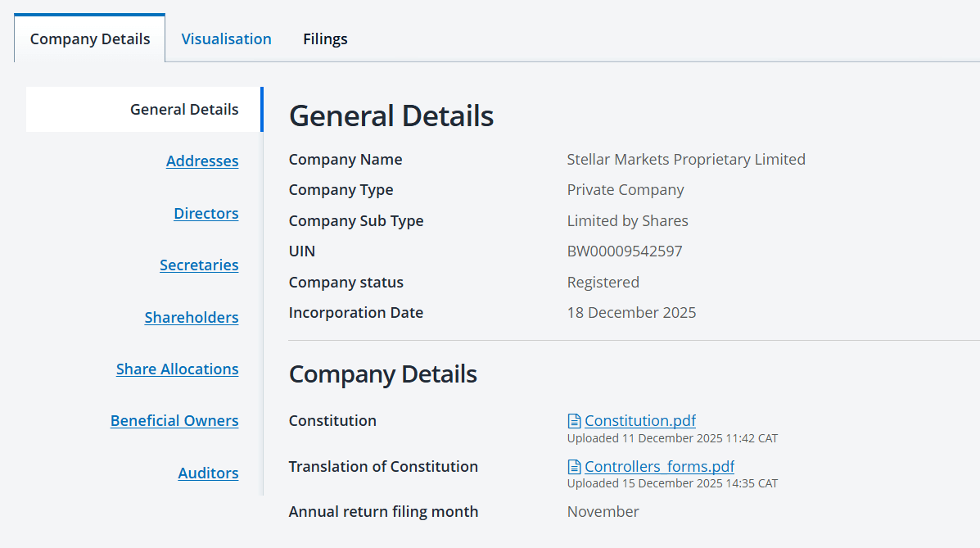
Task: Open the Company Details tab
Action: 90,38
